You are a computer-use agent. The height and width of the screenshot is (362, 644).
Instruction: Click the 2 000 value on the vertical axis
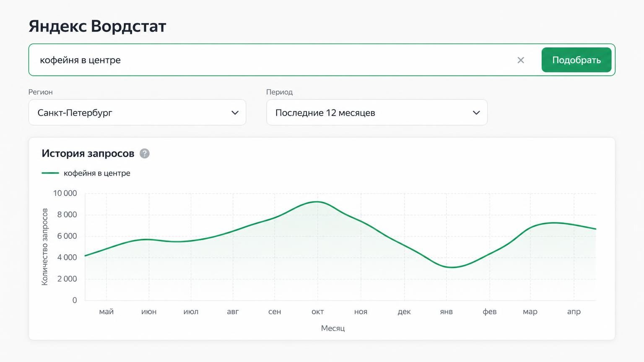pos(67,279)
